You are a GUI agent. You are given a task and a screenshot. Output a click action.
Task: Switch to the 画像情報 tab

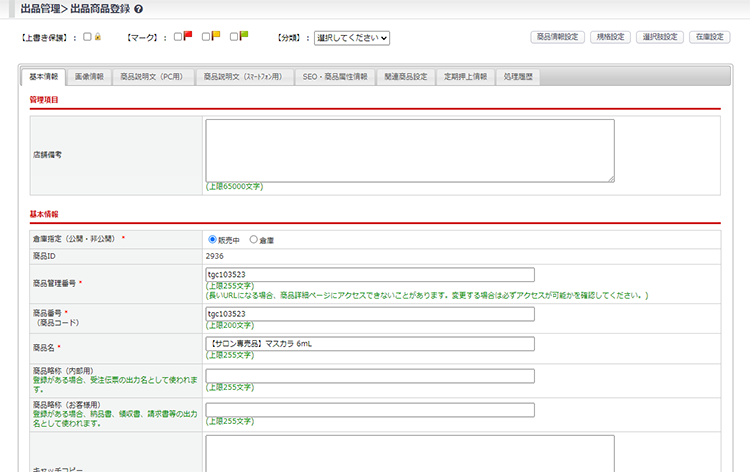tap(89, 76)
